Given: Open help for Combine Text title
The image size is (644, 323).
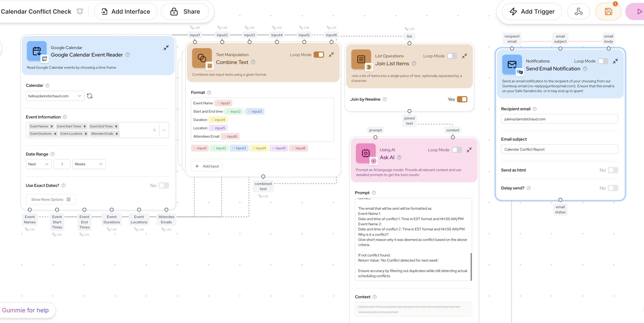Looking at the screenshot, I should click(x=253, y=62).
